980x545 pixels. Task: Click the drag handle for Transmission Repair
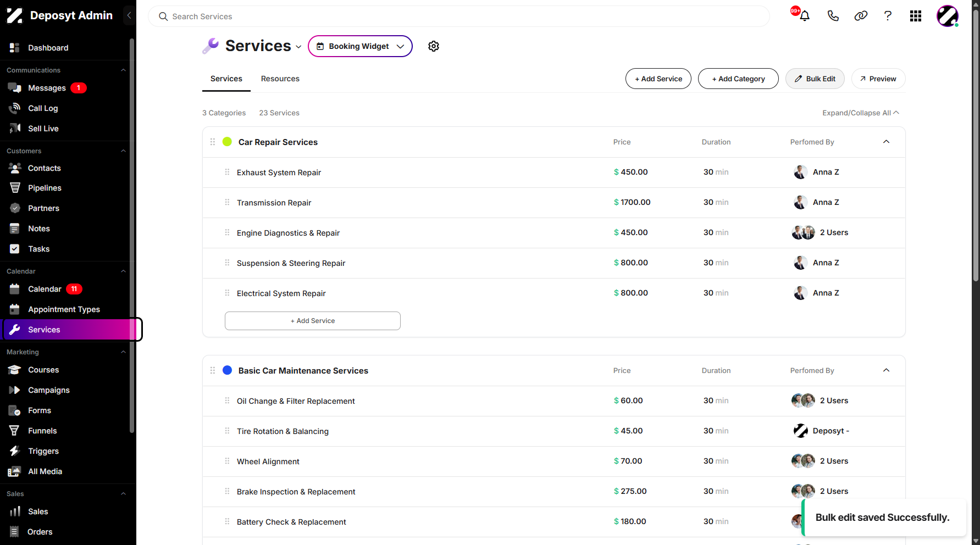(x=227, y=202)
